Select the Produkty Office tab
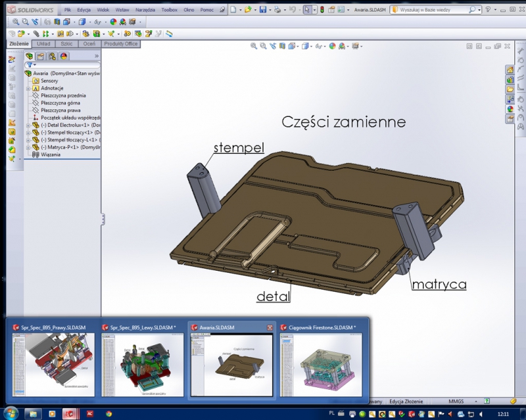The width and height of the screenshot is (526, 420). (121, 43)
